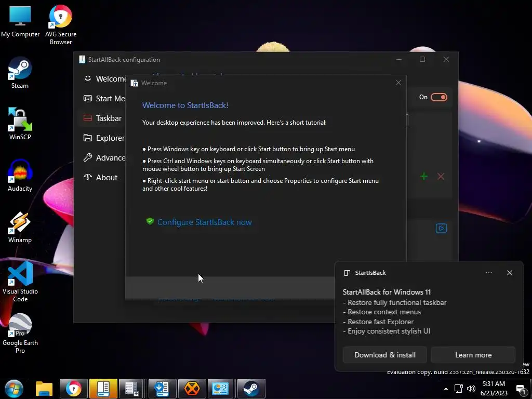Viewport: 532px width, 399px height.
Task: Click the Windows Start orb
Action: [x=14, y=389]
